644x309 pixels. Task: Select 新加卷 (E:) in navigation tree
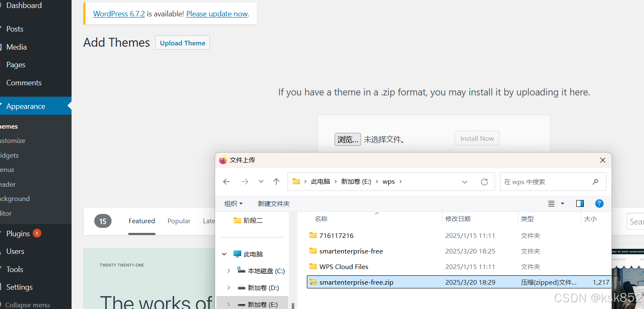point(257,304)
